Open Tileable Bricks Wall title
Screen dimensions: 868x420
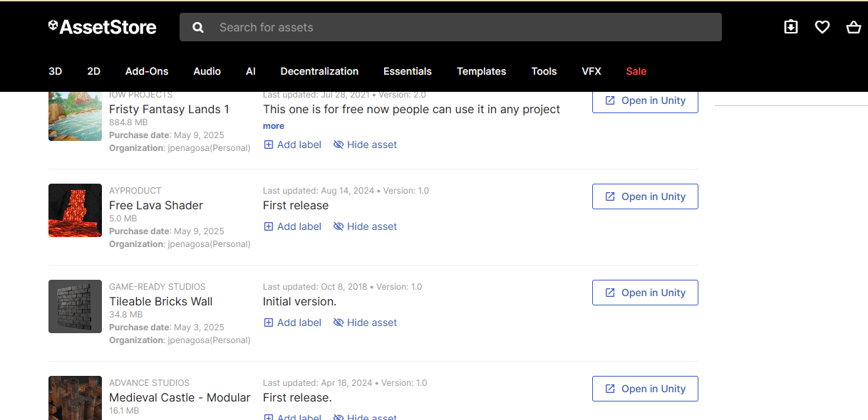pos(161,301)
